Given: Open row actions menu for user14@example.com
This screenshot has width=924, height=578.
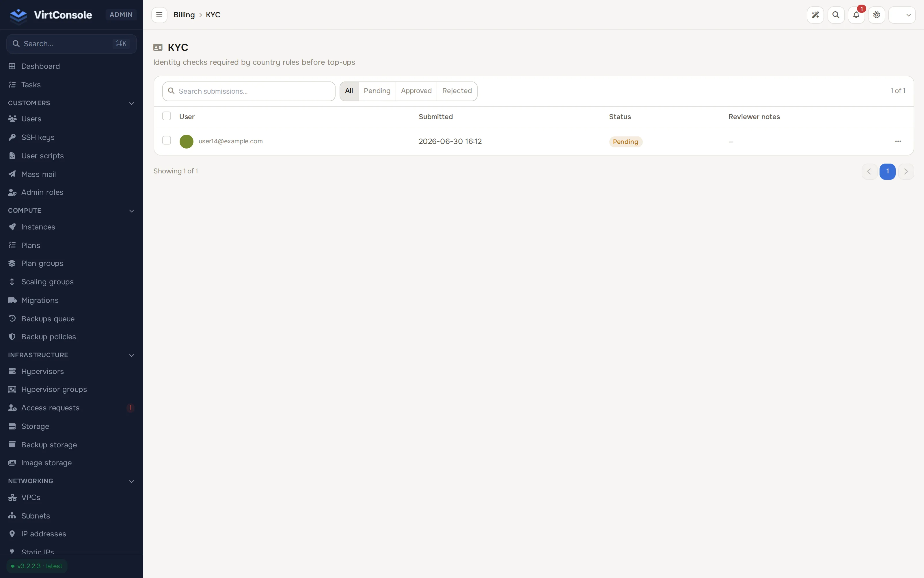Looking at the screenshot, I should click(898, 141).
